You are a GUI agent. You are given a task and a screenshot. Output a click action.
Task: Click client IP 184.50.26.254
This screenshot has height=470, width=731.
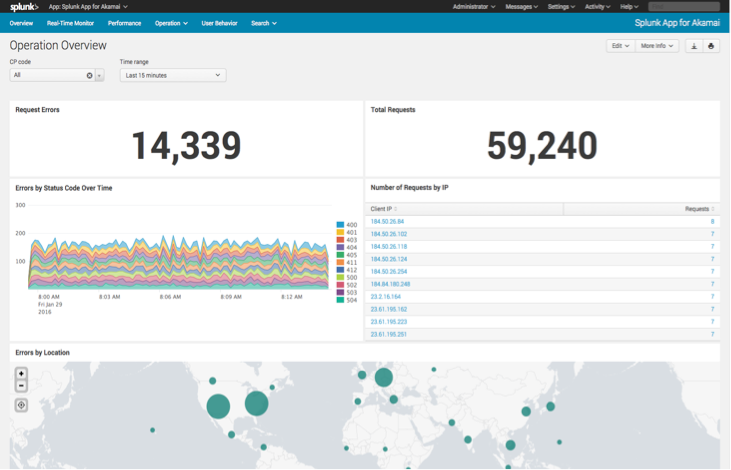tap(389, 271)
